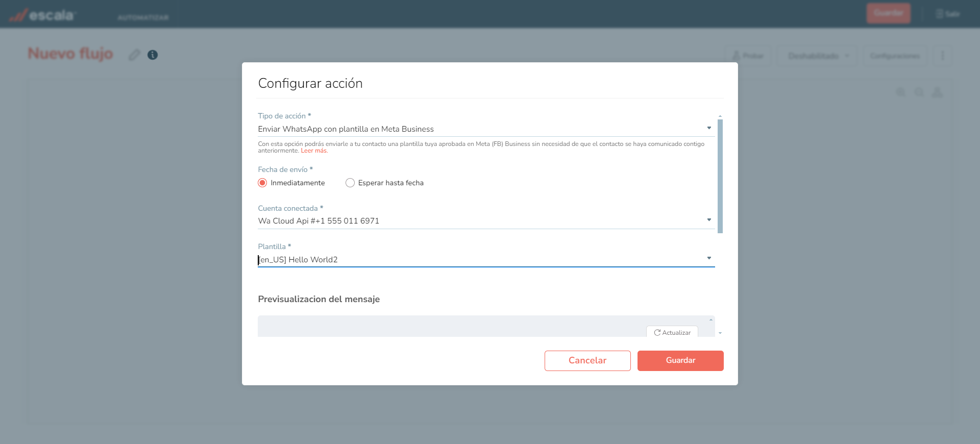Expand the Cuenta conectada dropdown arrow
Viewport: 980px width, 444px height.
click(x=709, y=220)
